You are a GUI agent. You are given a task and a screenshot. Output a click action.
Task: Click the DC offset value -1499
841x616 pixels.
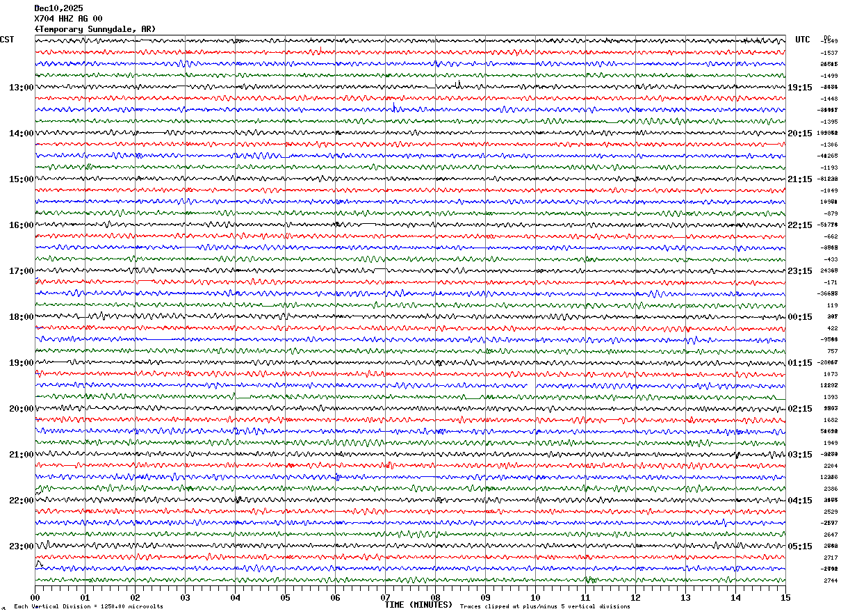click(828, 76)
